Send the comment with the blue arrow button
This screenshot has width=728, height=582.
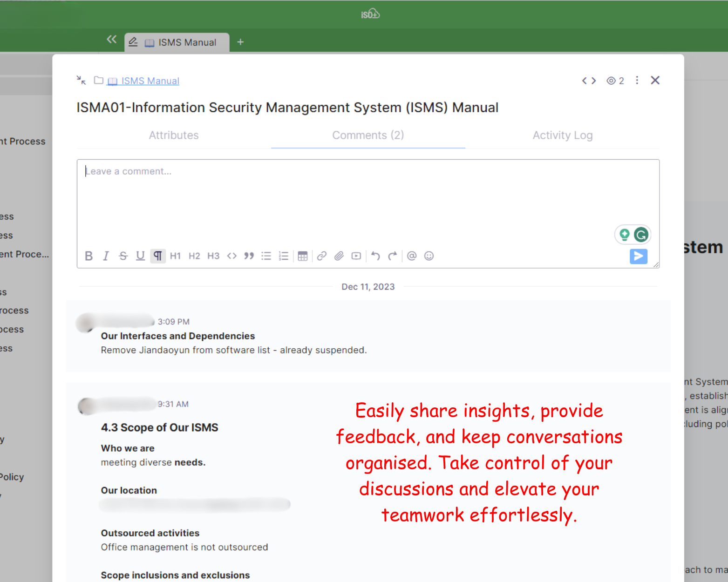click(638, 256)
